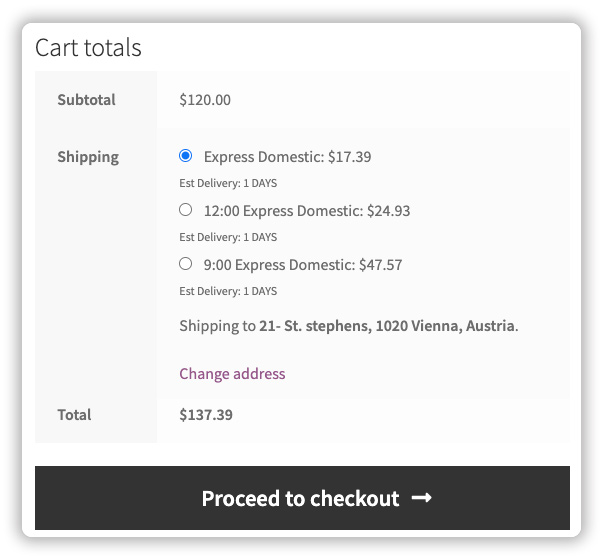Open the Change address link
The image size is (606, 556).
tap(232, 373)
